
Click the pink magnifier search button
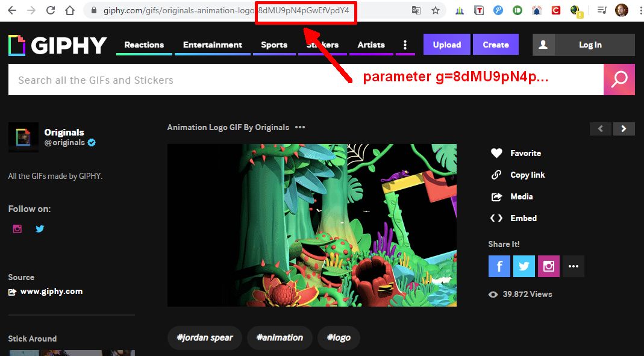[x=619, y=80]
